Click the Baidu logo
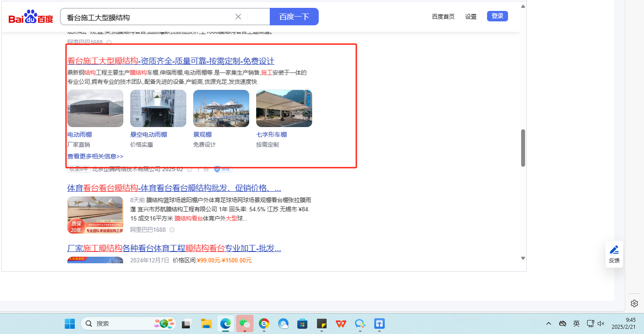 point(31,17)
